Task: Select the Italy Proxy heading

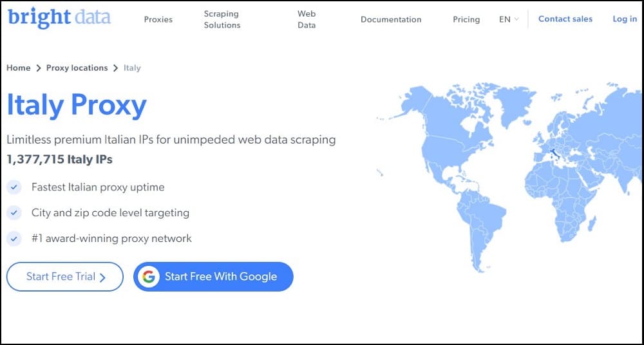Action: (x=77, y=104)
